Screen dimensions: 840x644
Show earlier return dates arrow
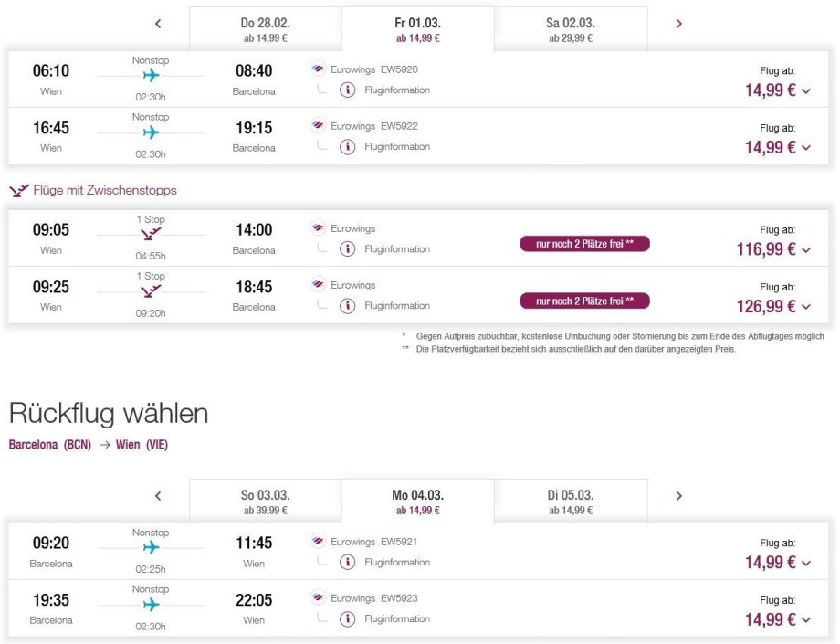coord(158,496)
